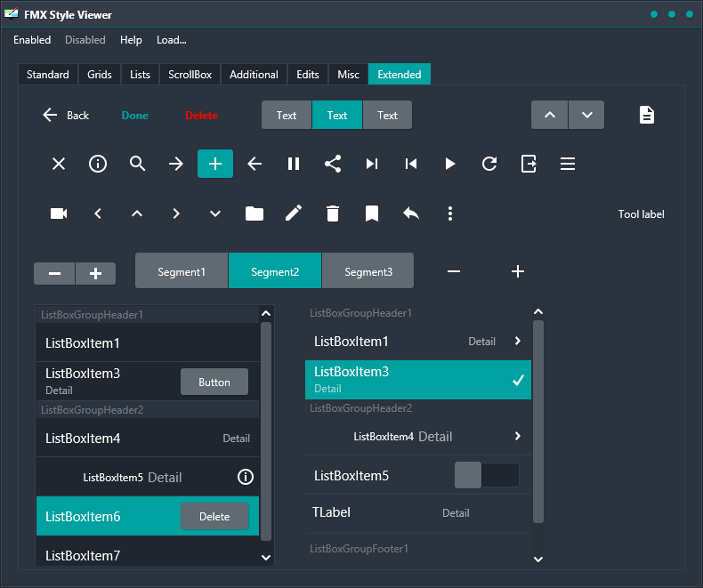703x588 pixels.
Task: Click the document page icon
Action: click(x=647, y=115)
